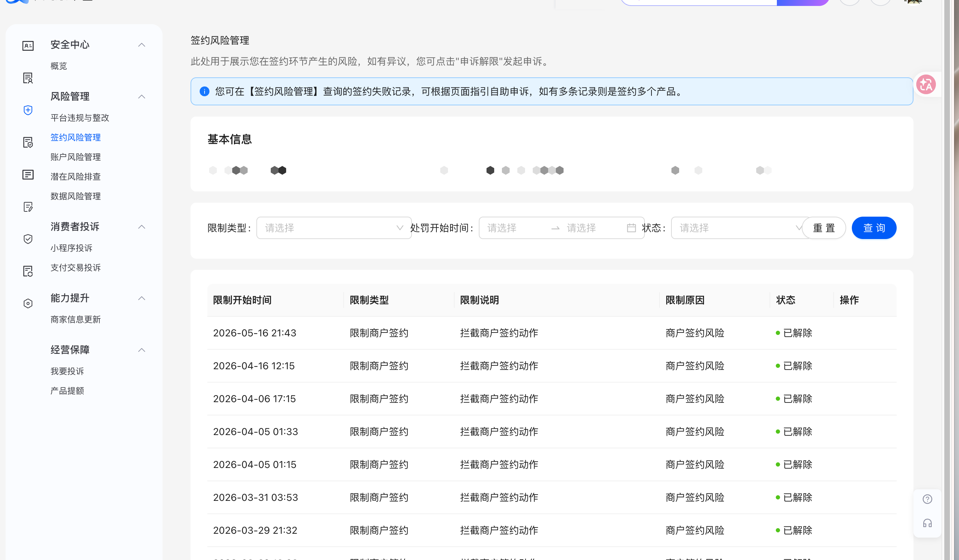Open the 限制类型 dropdown

334,228
